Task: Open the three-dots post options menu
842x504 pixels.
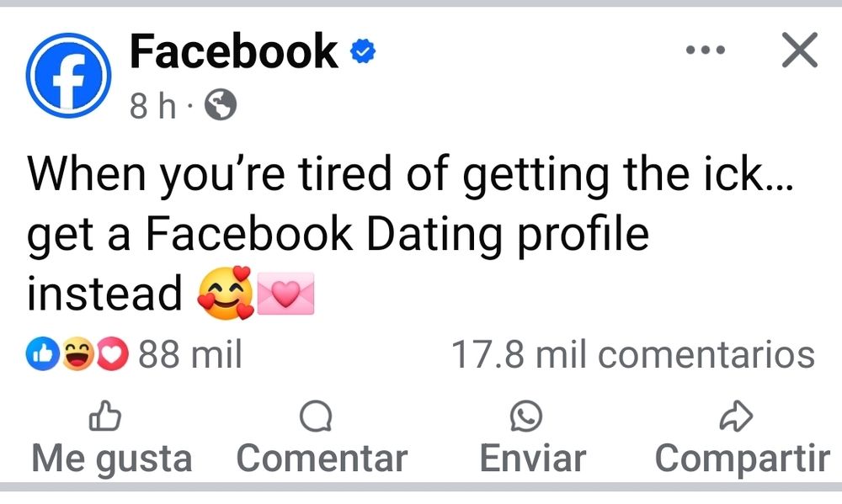Action: [x=706, y=50]
